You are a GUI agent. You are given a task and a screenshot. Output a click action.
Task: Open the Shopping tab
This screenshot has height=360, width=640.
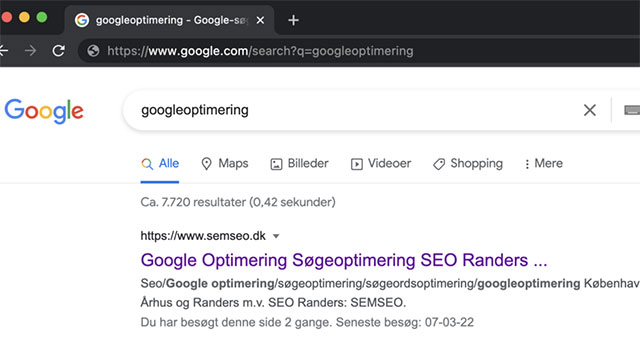[x=468, y=163]
